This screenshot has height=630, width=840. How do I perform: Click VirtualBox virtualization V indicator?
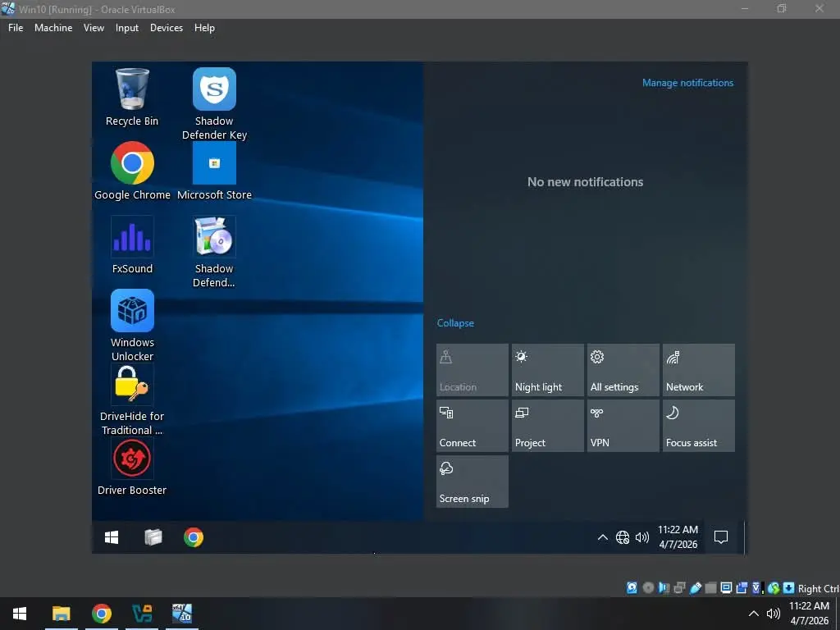757,587
